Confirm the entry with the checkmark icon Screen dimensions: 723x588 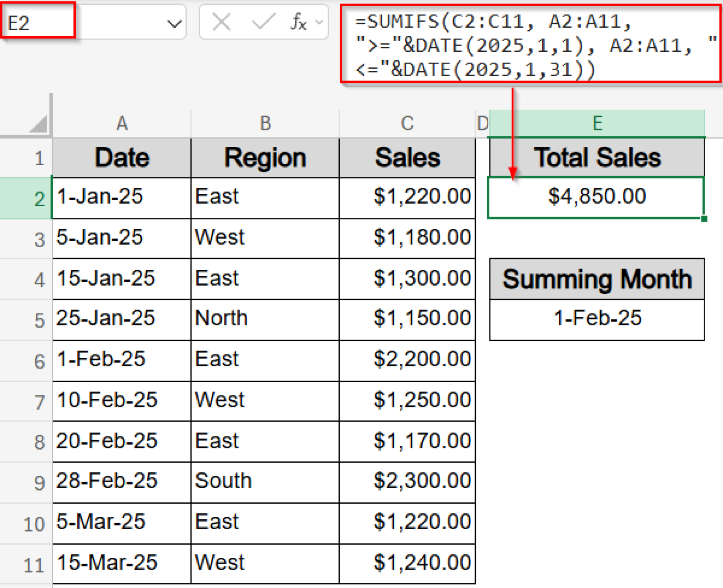264,21
